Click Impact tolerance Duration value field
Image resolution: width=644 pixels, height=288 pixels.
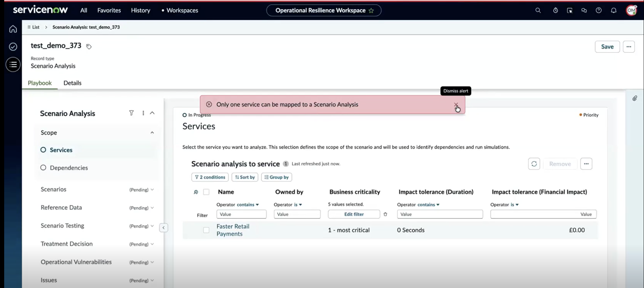coord(440,214)
